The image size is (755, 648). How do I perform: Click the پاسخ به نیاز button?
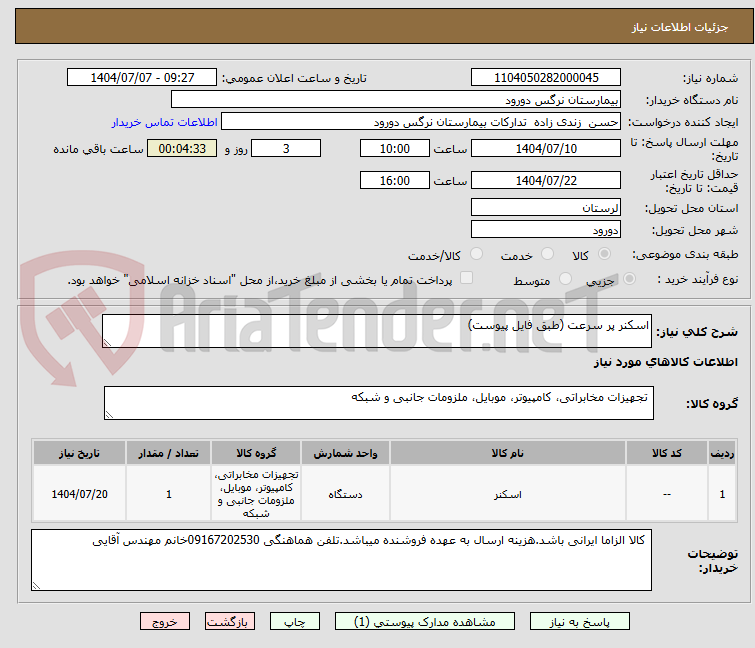[x=579, y=621]
